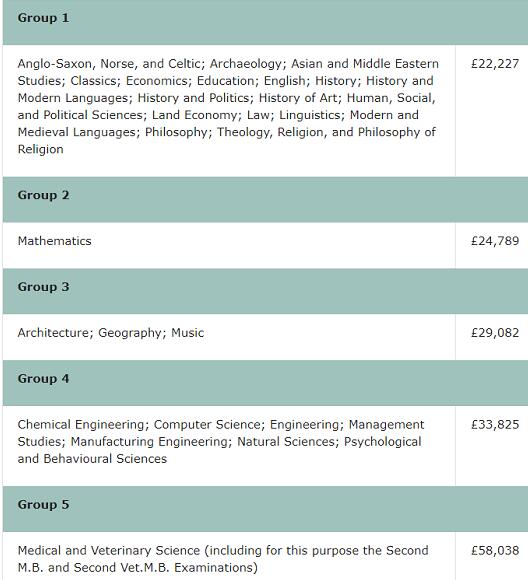Click the word Architecture in Group 3
Screen dimensions: 528x580
pyautogui.click(x=53, y=333)
